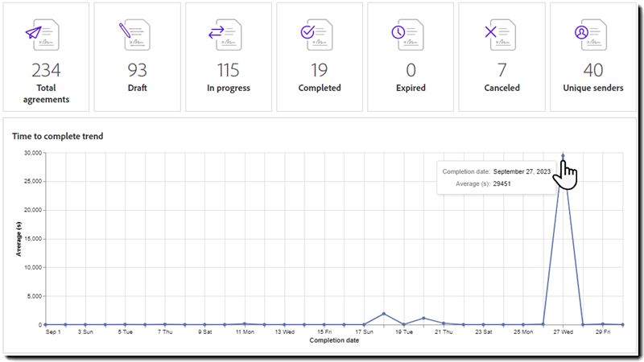
Task: Click the data point at 20 Wed bump
Action: tap(423, 318)
